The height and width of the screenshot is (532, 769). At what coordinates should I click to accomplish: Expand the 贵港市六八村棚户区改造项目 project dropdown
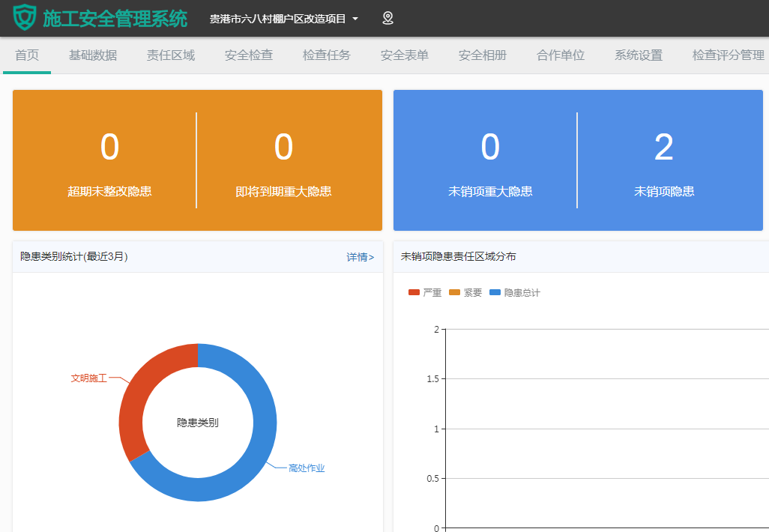click(283, 19)
